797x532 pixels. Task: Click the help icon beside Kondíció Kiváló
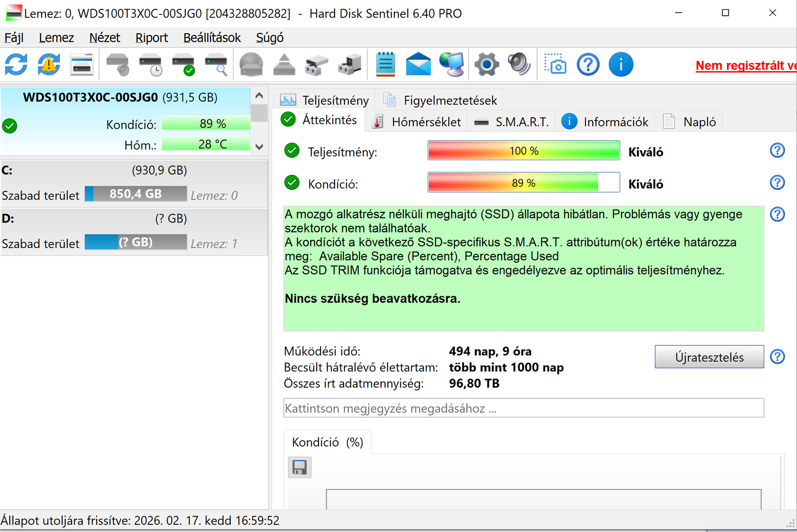(777, 183)
